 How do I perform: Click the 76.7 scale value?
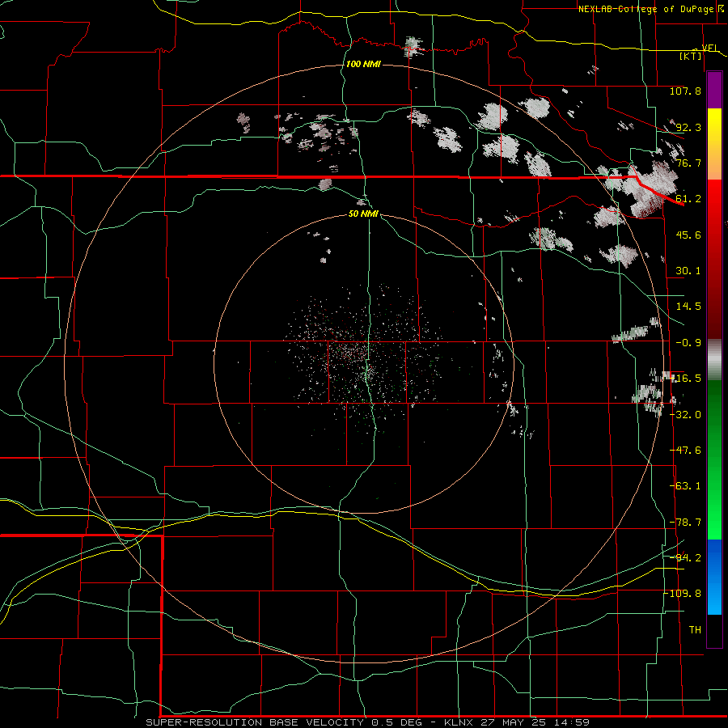tap(688, 163)
